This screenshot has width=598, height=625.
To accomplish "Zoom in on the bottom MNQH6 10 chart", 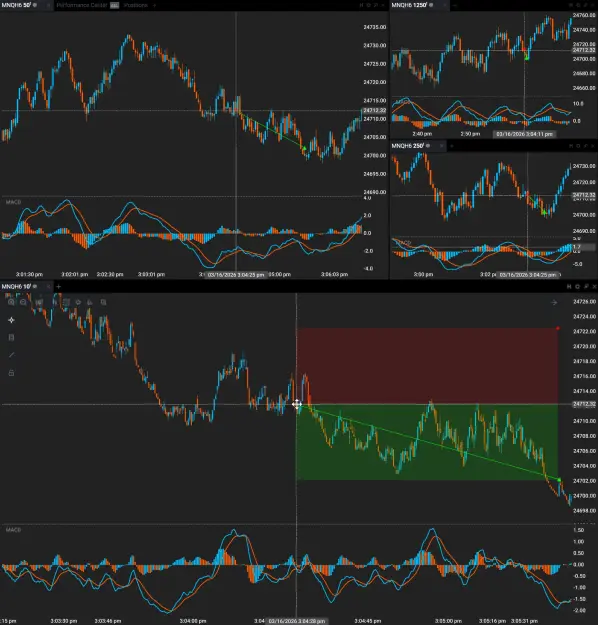I will point(11,302).
